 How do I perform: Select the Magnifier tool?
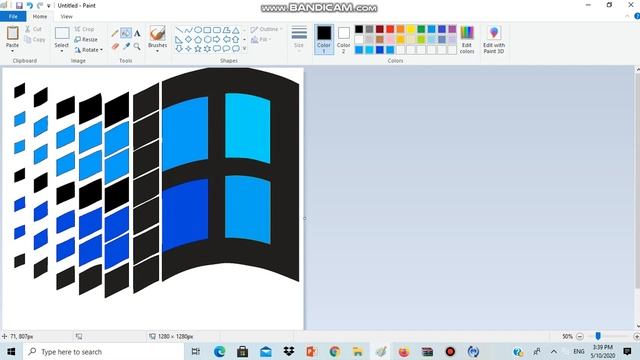click(137, 47)
